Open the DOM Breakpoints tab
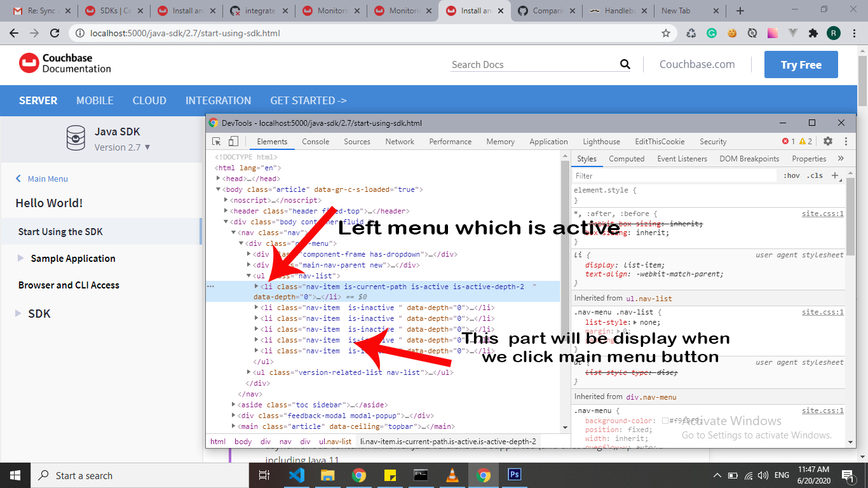 (x=749, y=159)
